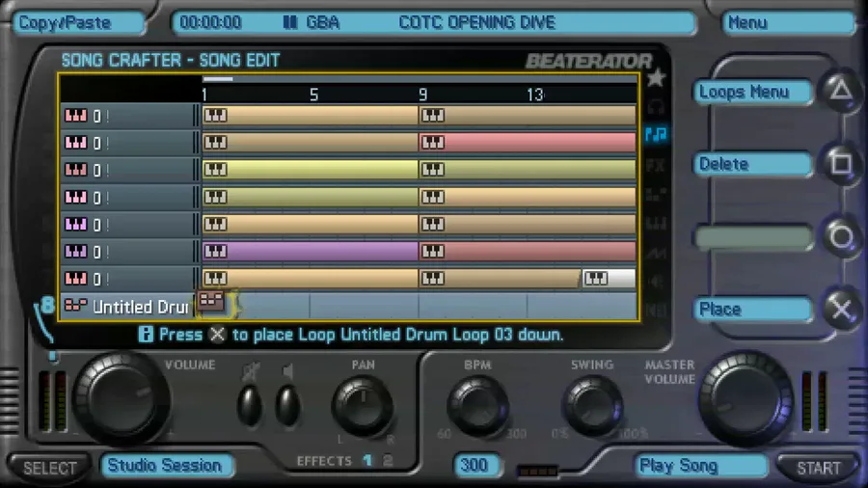
Task: Click the track number 8 indicator
Action: (48, 305)
